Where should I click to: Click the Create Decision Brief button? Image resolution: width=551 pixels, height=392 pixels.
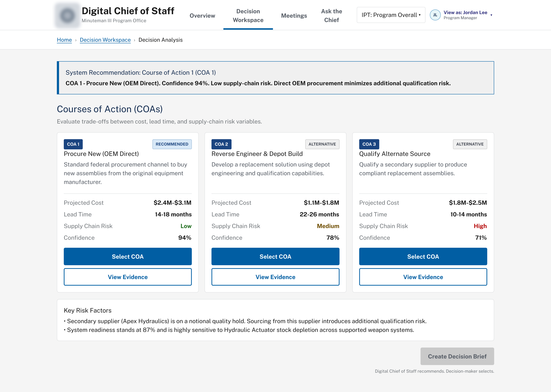(x=457, y=356)
